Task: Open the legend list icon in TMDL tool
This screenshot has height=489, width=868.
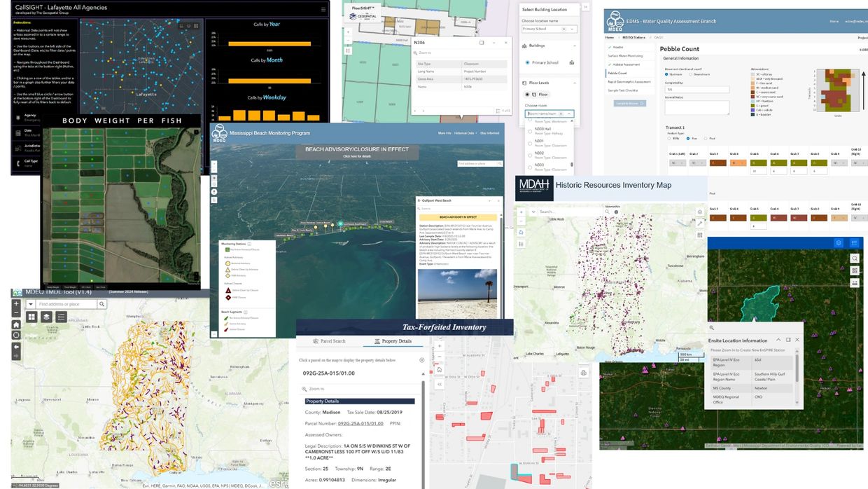Action: [x=62, y=317]
